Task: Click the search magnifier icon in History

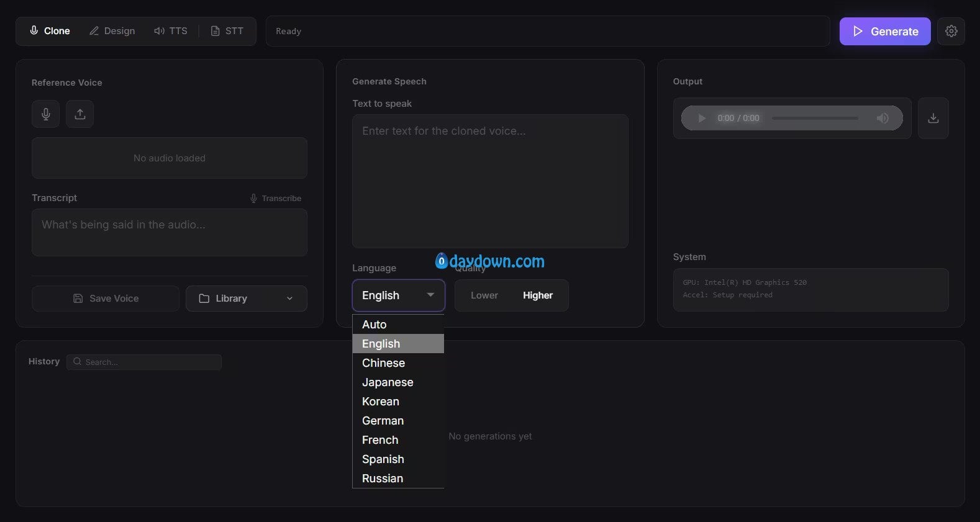Action: point(78,362)
